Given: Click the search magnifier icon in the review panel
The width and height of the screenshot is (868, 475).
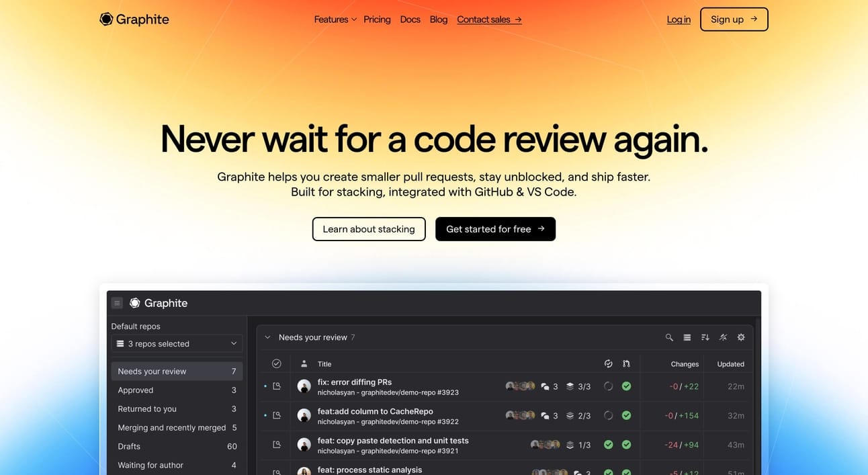Looking at the screenshot, I should [669, 337].
